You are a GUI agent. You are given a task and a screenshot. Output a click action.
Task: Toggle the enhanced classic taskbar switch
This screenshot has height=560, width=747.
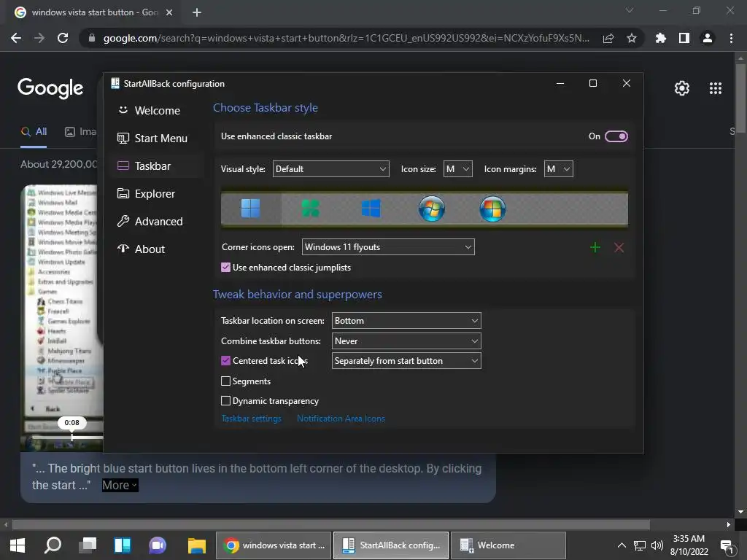click(x=616, y=136)
